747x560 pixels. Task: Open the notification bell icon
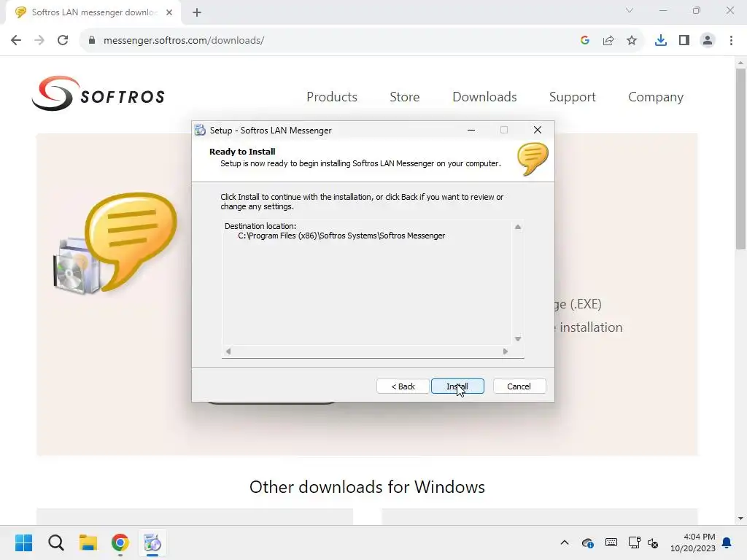[727, 542]
